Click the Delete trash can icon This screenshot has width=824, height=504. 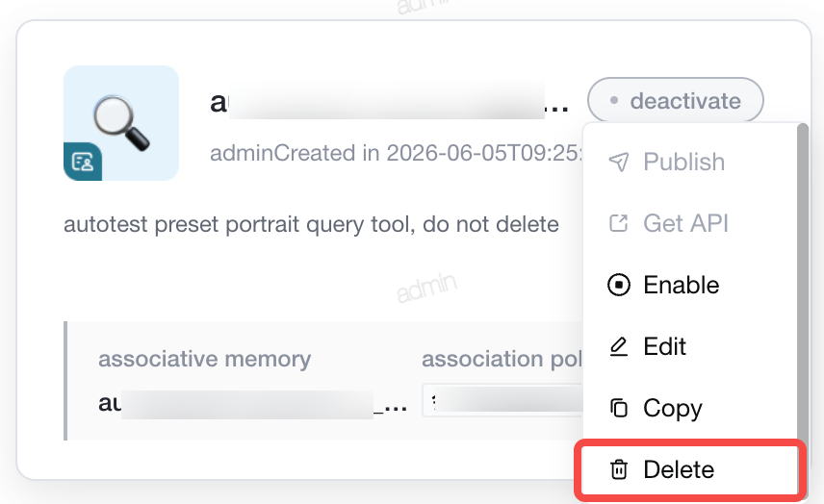click(619, 469)
